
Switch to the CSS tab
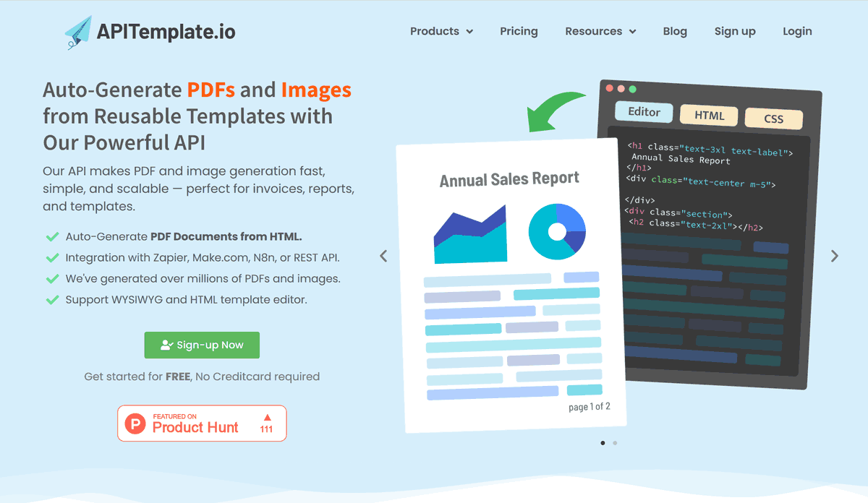click(x=773, y=119)
